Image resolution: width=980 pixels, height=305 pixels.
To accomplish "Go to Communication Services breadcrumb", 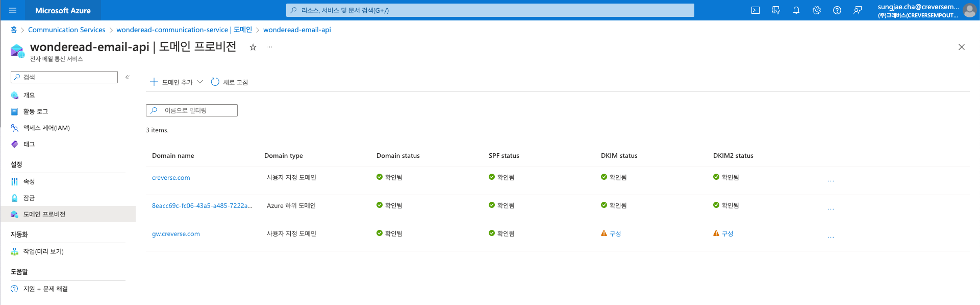I will [x=67, y=30].
